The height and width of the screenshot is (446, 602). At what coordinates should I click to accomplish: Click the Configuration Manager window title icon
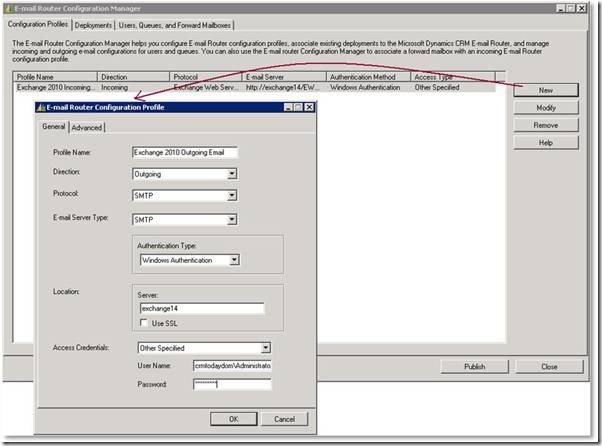click(x=9, y=8)
